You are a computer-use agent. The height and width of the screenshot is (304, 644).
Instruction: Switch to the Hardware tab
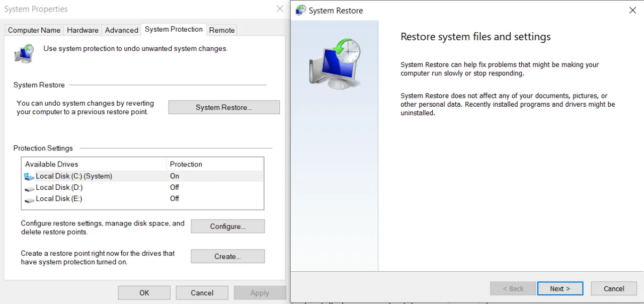coord(83,30)
